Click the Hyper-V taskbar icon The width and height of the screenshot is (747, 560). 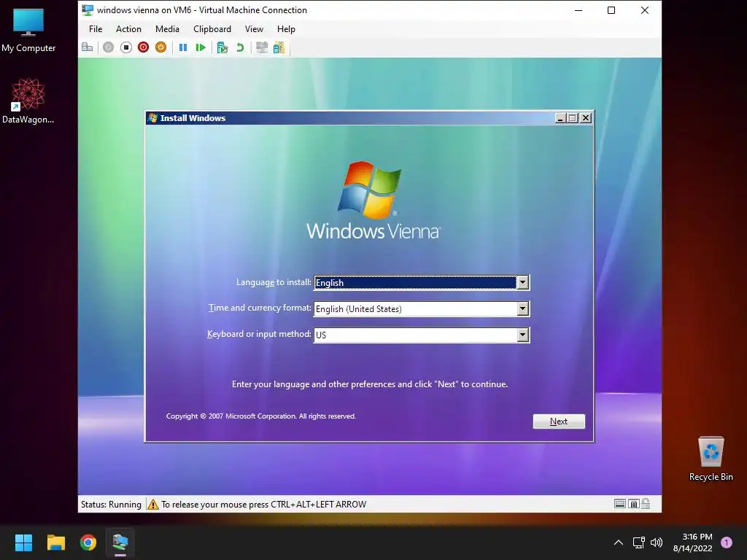click(120, 542)
